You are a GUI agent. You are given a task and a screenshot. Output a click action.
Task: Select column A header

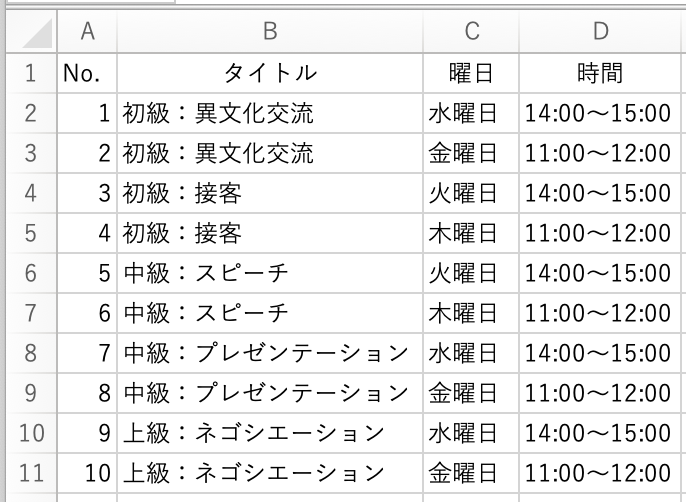pos(87,32)
